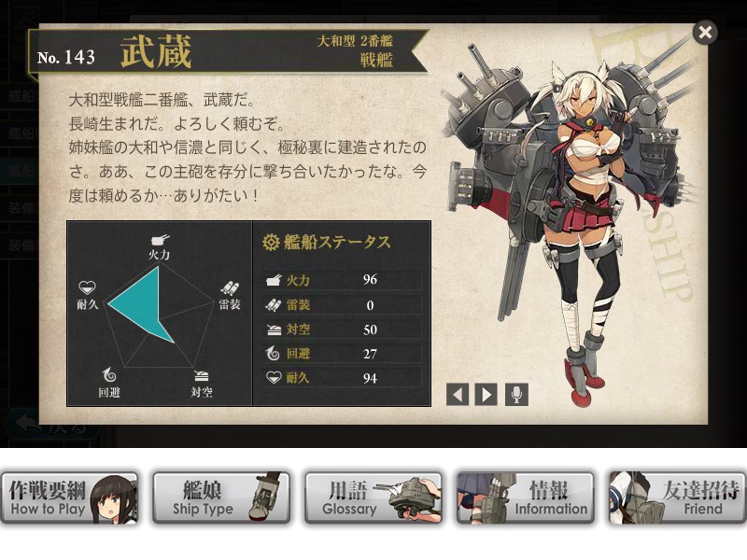Viewport: 747px width, 560px height.
Task: Open the Ship Type banner
Action: [221, 498]
